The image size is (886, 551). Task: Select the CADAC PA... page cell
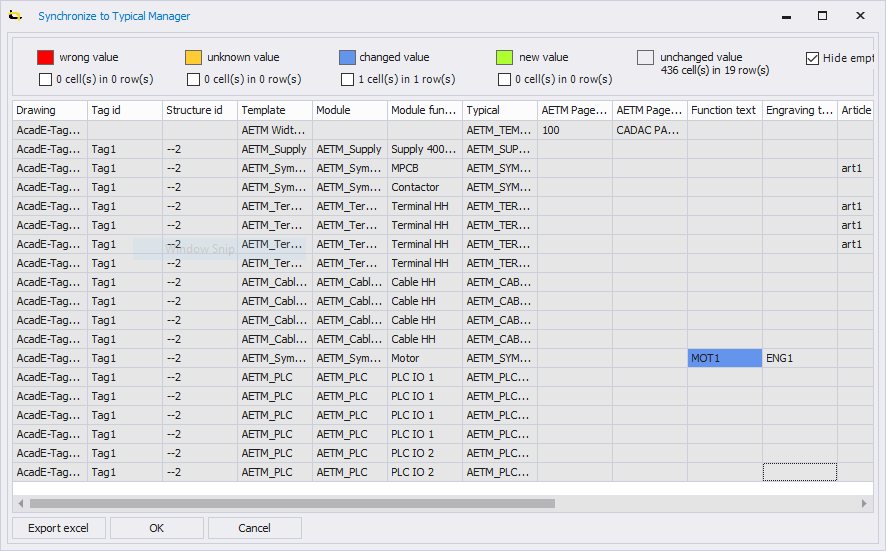point(649,130)
